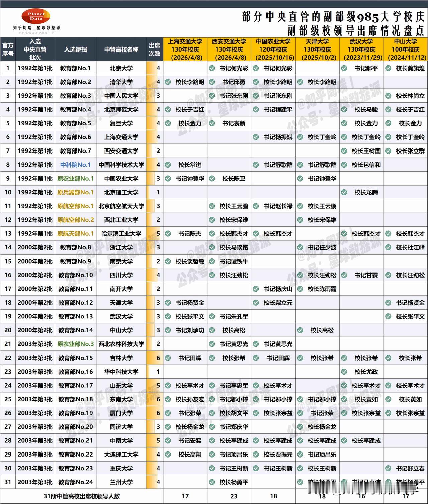
Task: Select the name 书记朱孔军
Action: [234, 316]
